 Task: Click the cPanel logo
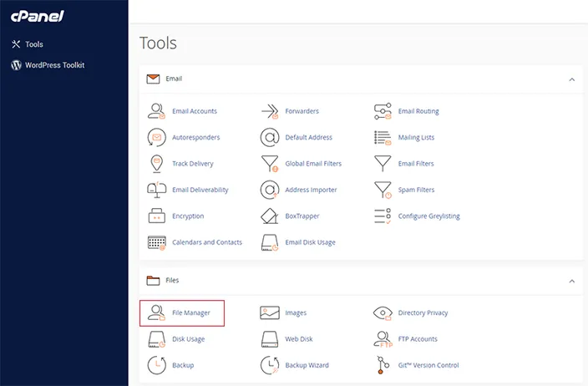coord(37,16)
